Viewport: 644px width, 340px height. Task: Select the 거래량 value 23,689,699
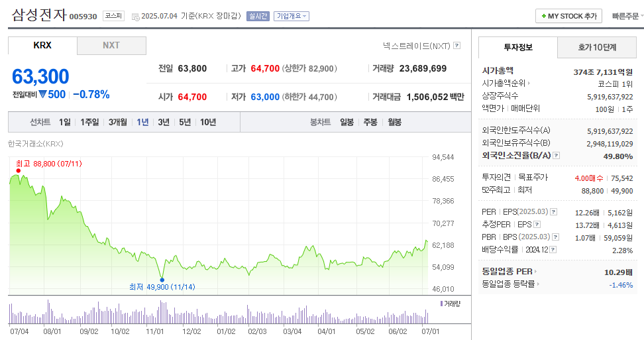(423, 68)
